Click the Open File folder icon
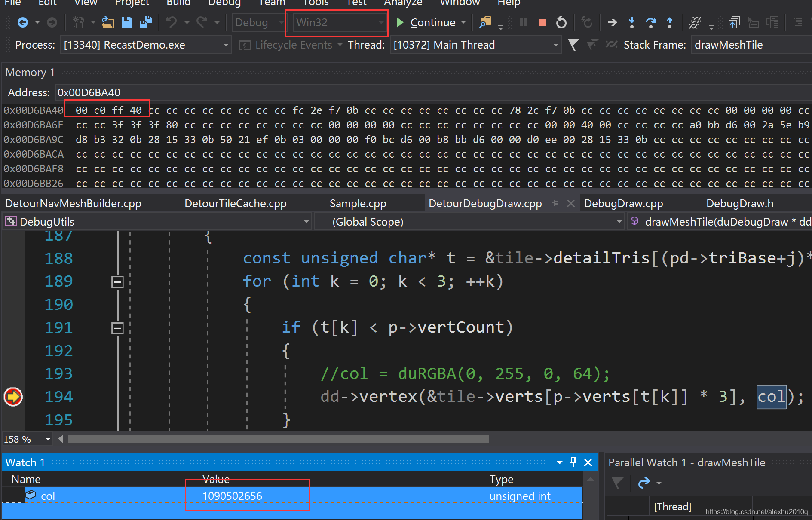The height and width of the screenshot is (520, 812). 108,22
